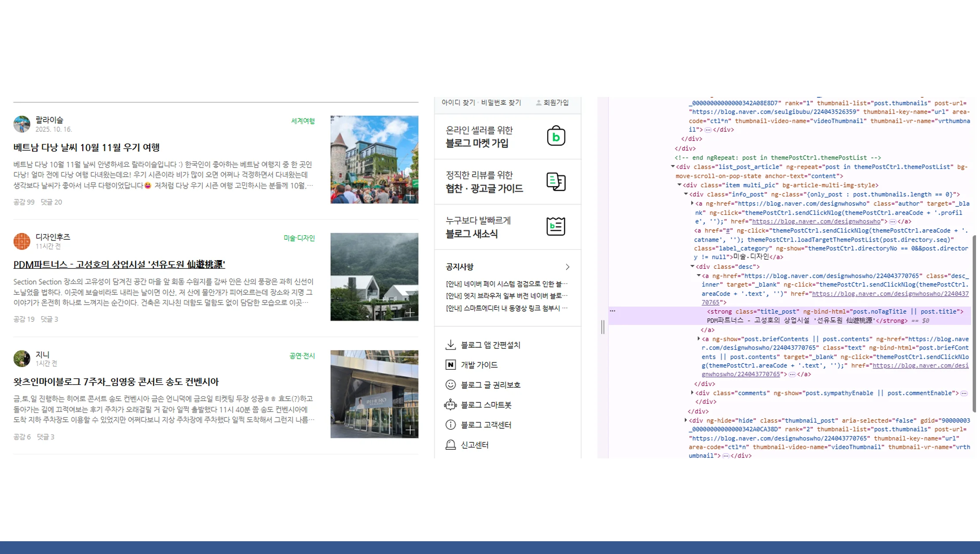
Task: Open 신고센터 via the bell icon
Action: pyautogui.click(x=450, y=445)
